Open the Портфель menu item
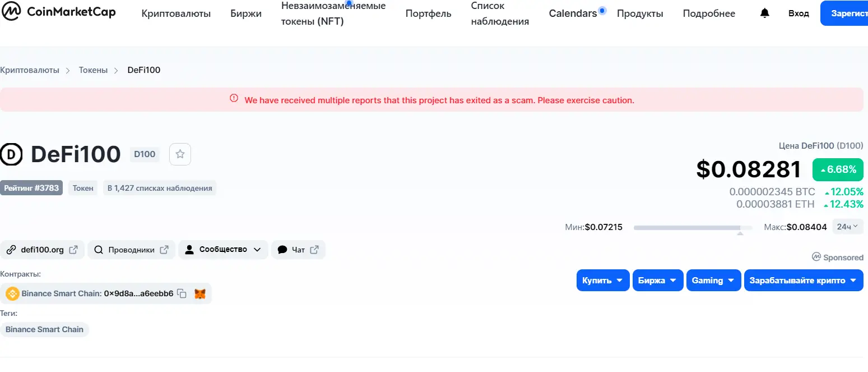The height and width of the screenshot is (372, 868). click(x=429, y=13)
